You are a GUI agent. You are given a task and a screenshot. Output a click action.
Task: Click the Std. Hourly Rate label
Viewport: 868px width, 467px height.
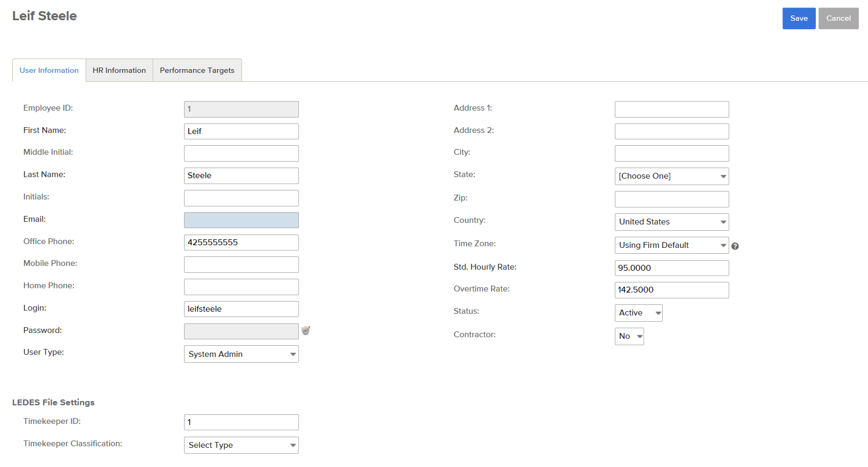pyautogui.click(x=485, y=267)
